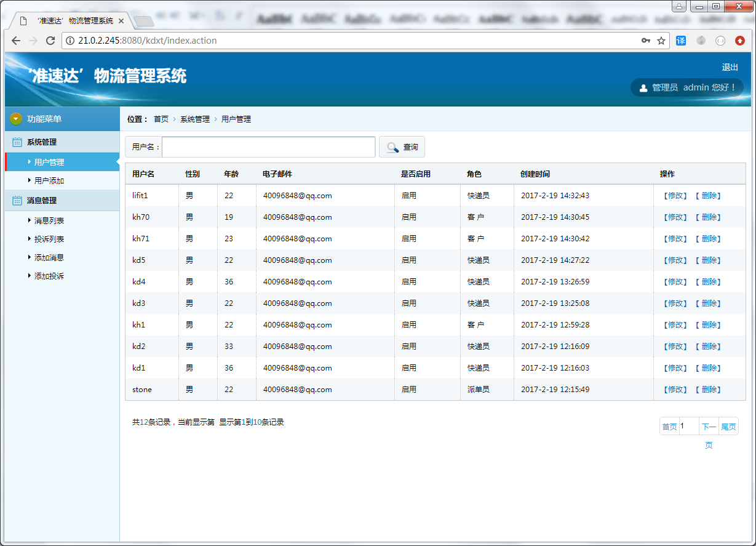Reload the page with refresh icon
Screen dimensions: 756x546
(50, 41)
